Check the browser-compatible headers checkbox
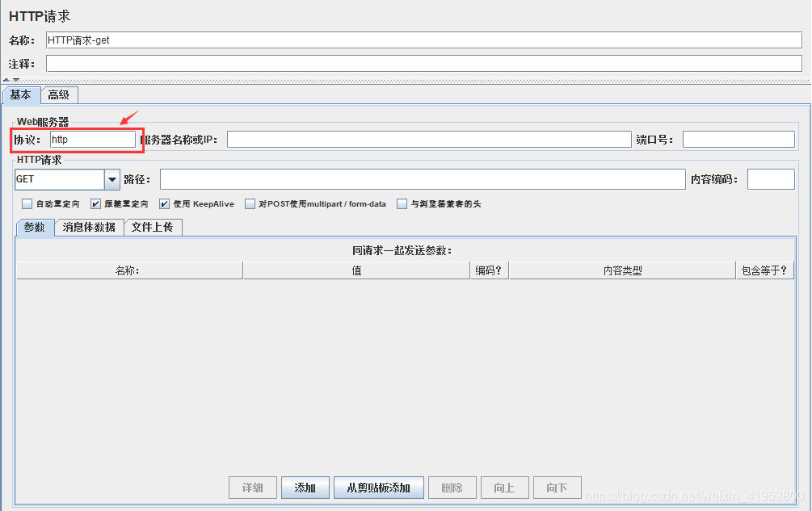Screen dimensions: 812x511 (402, 203)
